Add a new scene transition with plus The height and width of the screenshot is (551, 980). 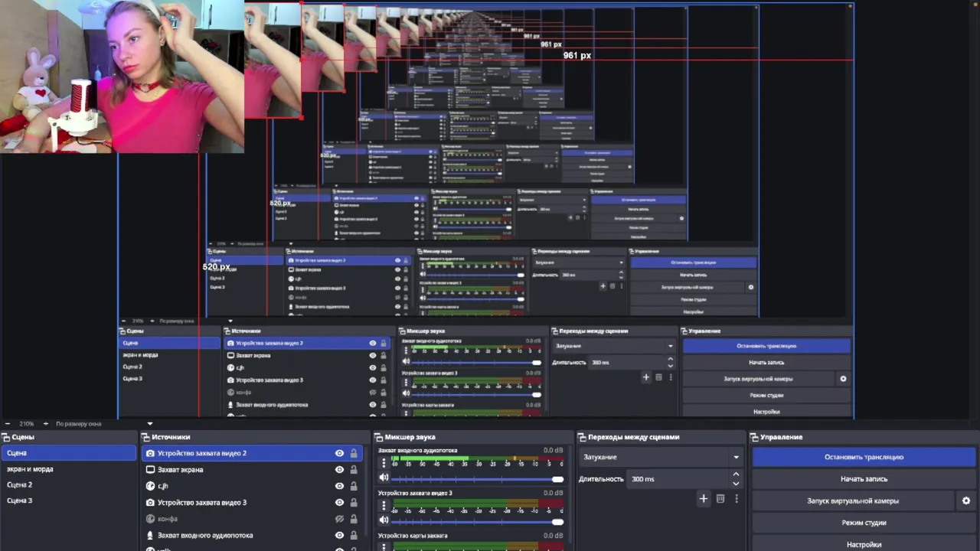coord(704,499)
